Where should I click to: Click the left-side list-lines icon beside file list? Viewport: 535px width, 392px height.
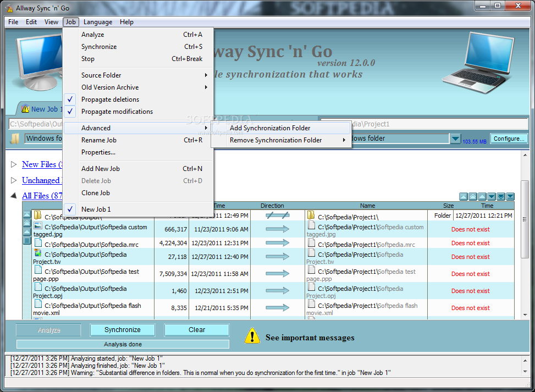26,240
